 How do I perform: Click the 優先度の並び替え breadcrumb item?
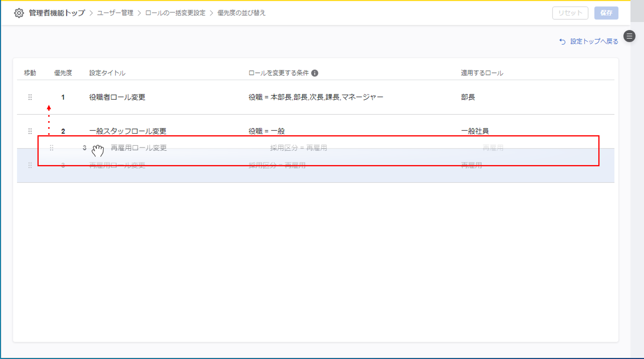[241, 13]
